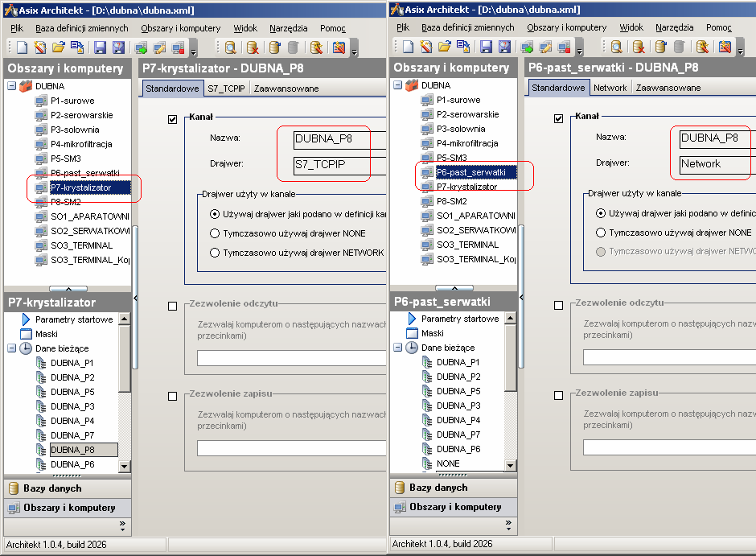
Task: Select 'Używaj drajwer jaki podano' radio, right window
Action: (601, 213)
